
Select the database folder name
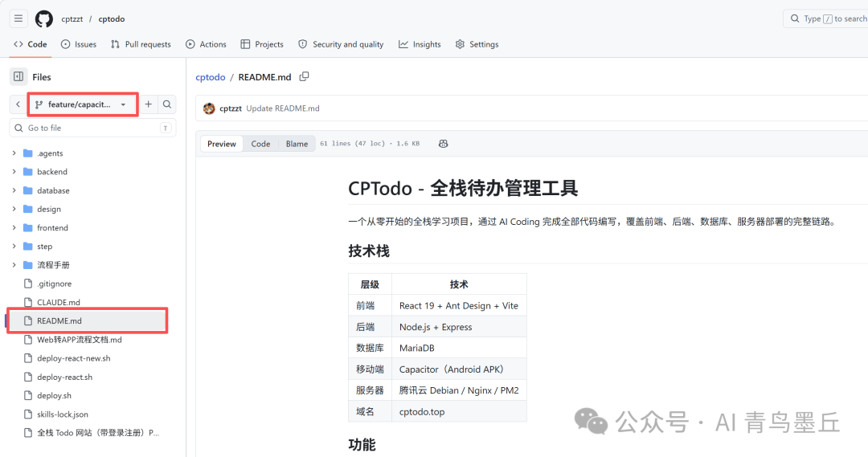coord(53,190)
